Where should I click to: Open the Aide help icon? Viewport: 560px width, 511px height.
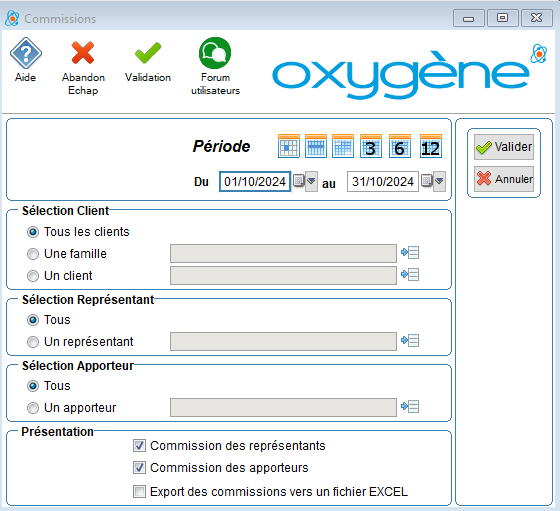[25, 53]
